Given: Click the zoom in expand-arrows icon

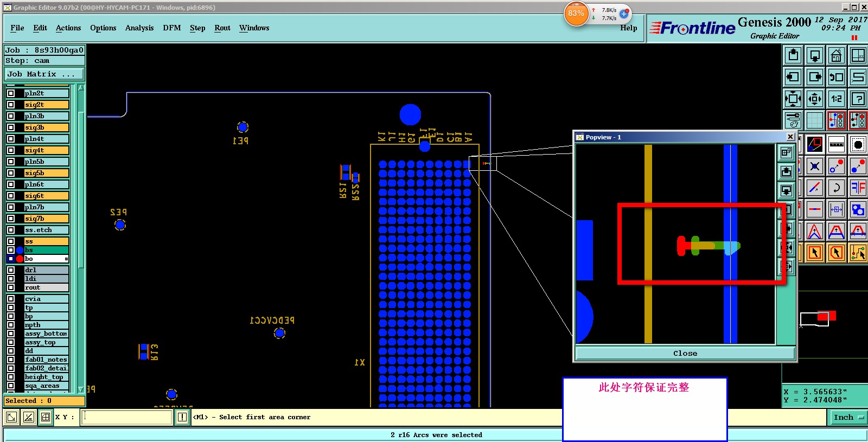Looking at the screenshot, I should (x=793, y=99).
